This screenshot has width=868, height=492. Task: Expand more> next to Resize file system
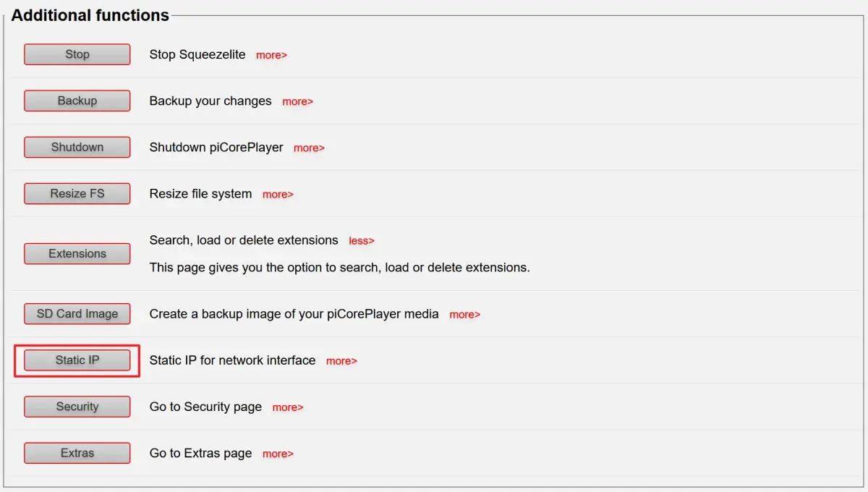point(278,195)
